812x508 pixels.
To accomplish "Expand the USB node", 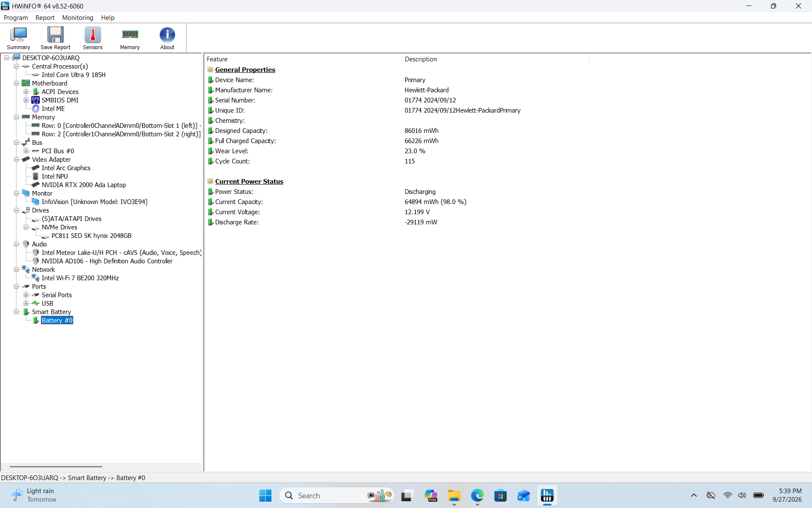I will (26, 304).
